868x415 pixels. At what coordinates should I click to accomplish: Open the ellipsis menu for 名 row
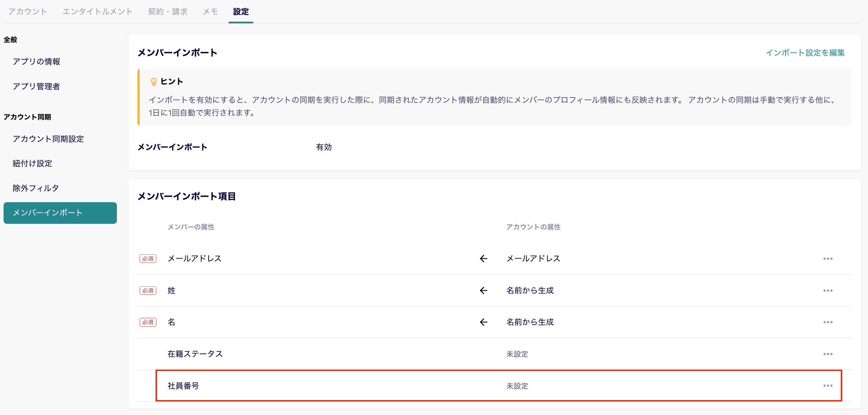click(x=828, y=322)
